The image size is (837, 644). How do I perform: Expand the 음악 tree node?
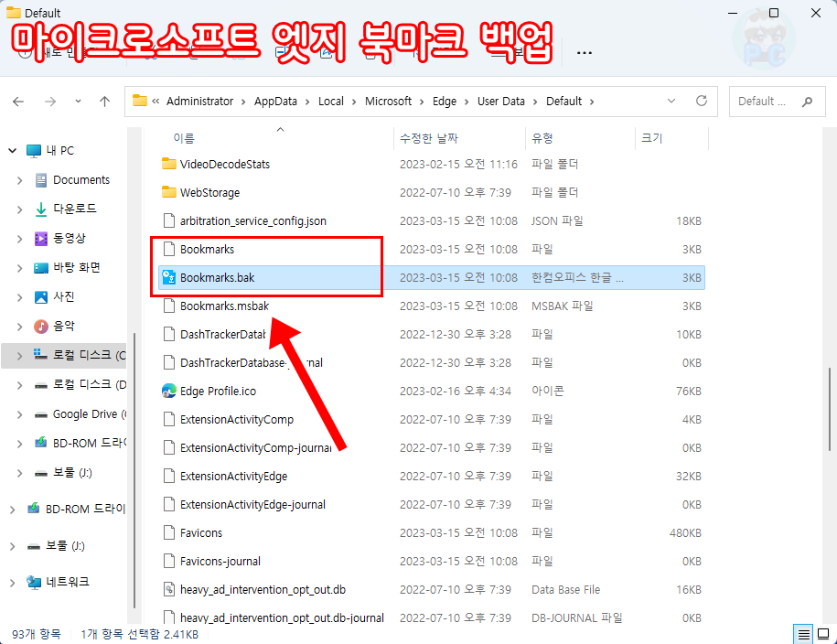pyautogui.click(x=20, y=327)
